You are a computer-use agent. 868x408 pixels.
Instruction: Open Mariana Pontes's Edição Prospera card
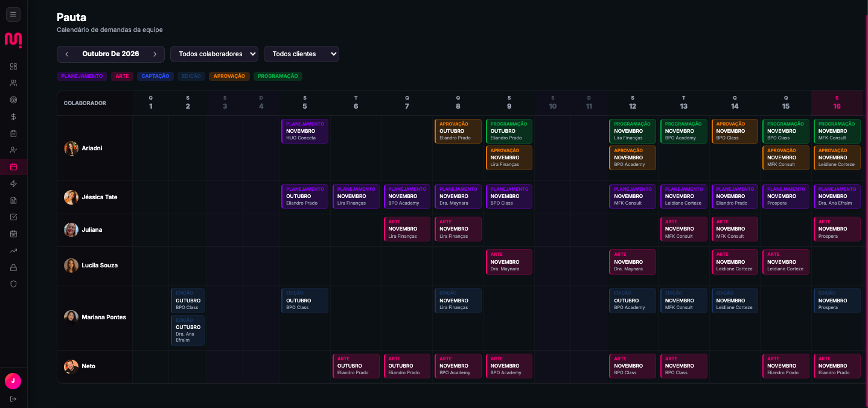(837, 301)
